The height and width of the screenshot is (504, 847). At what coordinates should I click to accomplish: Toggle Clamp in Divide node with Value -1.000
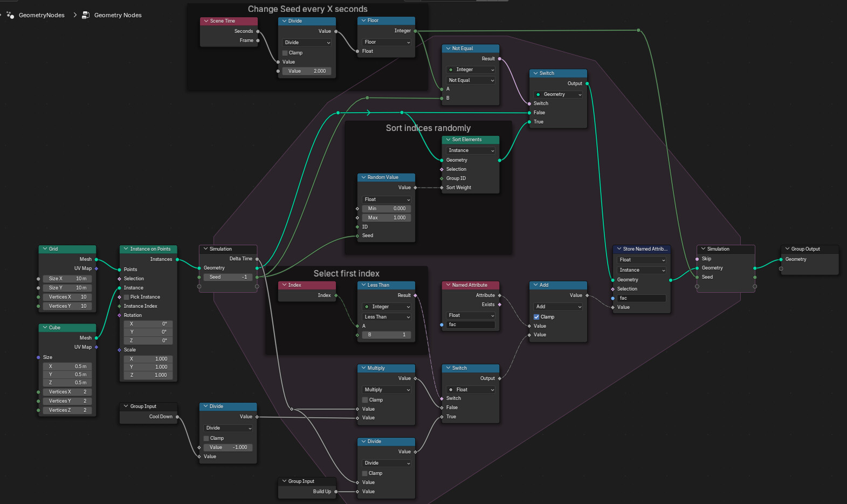tap(206, 438)
